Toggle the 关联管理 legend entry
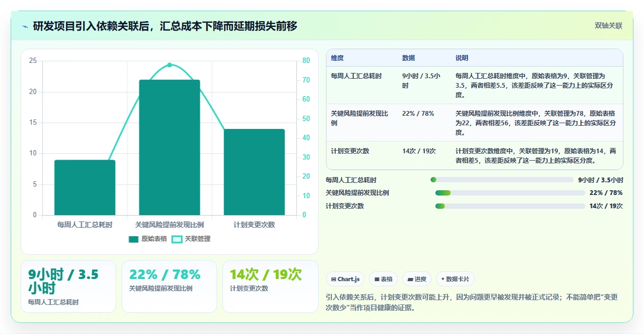The width and height of the screenshot is (644, 334). [x=191, y=239]
